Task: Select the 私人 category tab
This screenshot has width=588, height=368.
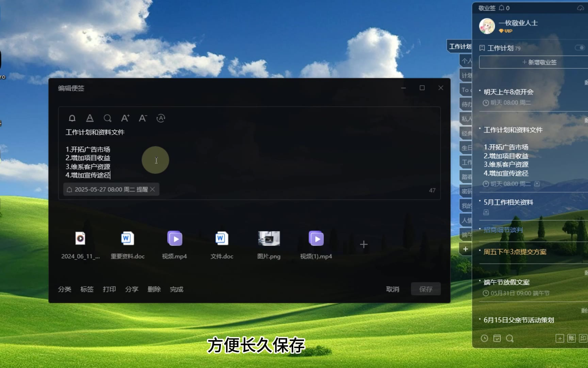Action: [x=466, y=119]
